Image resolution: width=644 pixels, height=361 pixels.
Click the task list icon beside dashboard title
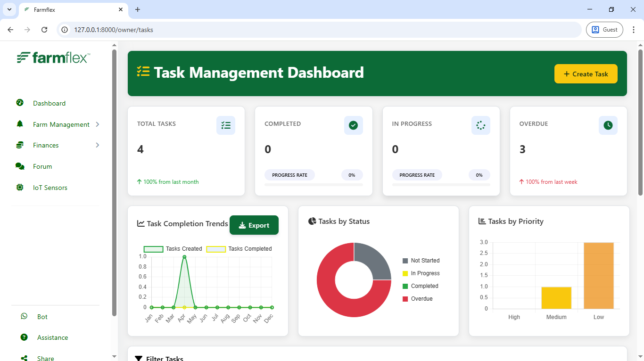tap(143, 72)
